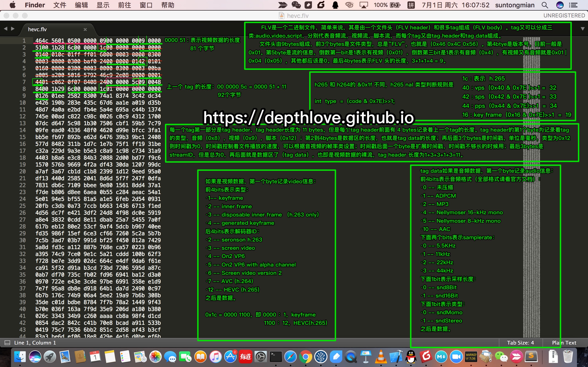Viewport: 588px width, 367px height.
Task: Open Sublime Text in the Dock
Action: point(531,356)
